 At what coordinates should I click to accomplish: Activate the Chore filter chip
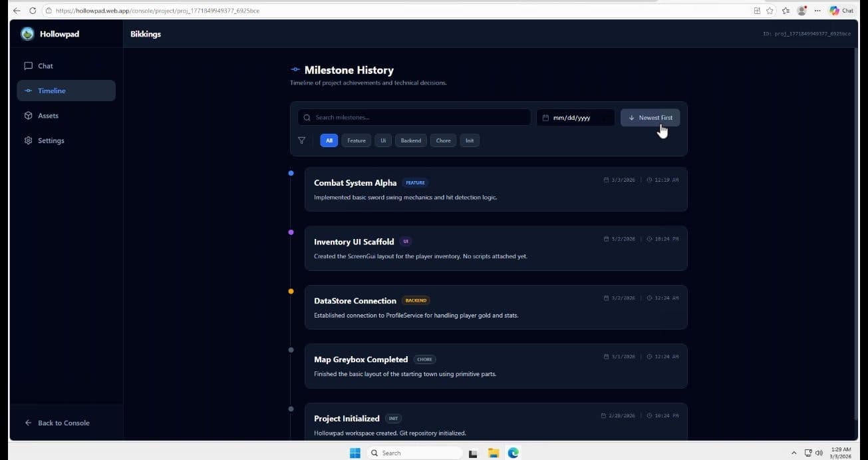click(443, 140)
